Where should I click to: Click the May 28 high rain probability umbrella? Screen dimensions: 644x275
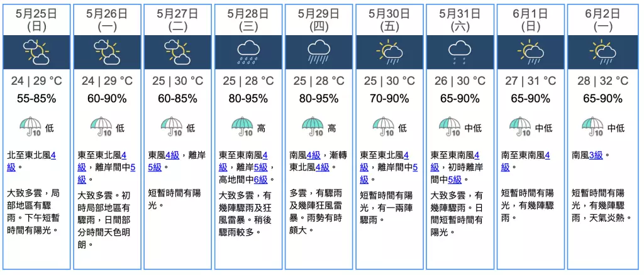coord(242,127)
